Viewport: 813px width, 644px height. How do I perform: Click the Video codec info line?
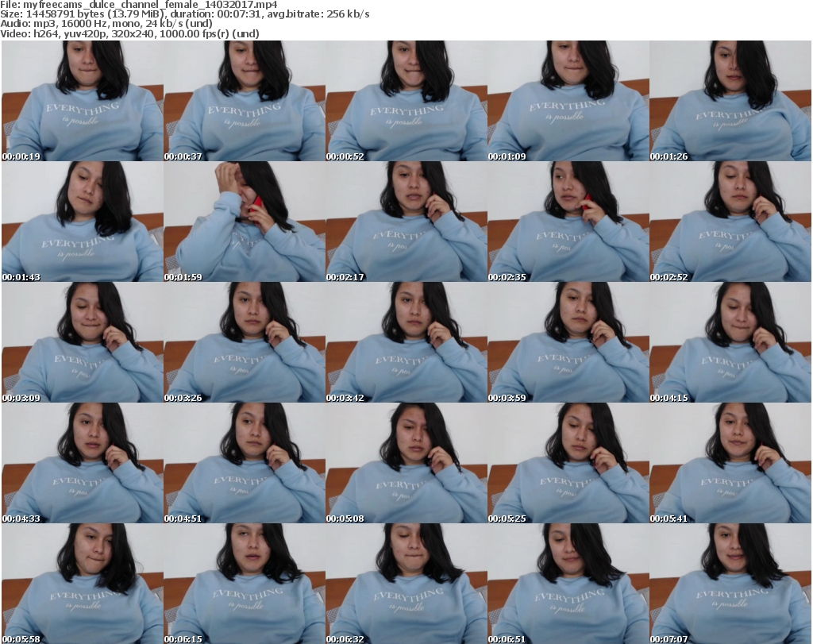tap(130, 33)
